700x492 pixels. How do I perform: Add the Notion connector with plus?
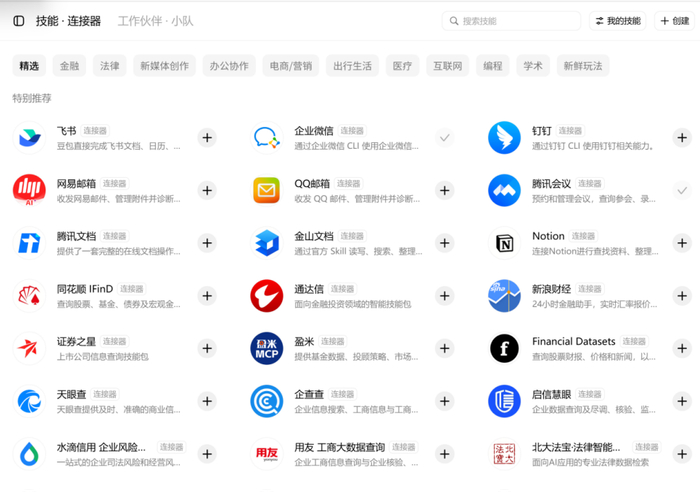coord(682,243)
